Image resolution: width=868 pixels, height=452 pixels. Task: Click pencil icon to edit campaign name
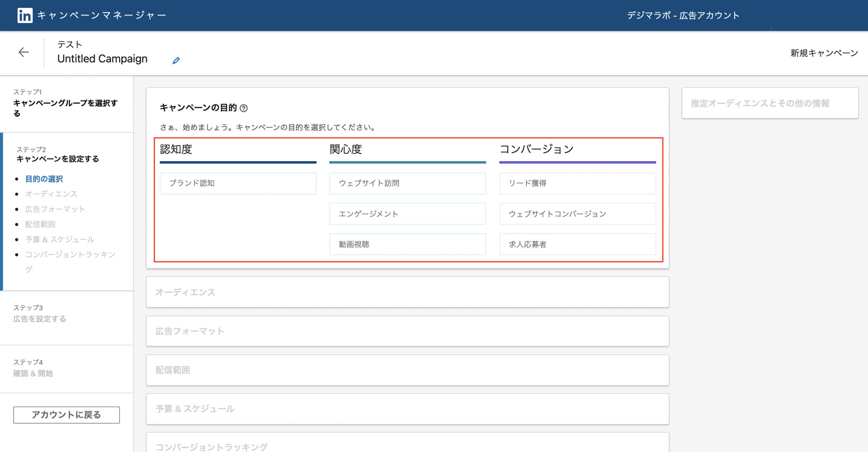[176, 61]
